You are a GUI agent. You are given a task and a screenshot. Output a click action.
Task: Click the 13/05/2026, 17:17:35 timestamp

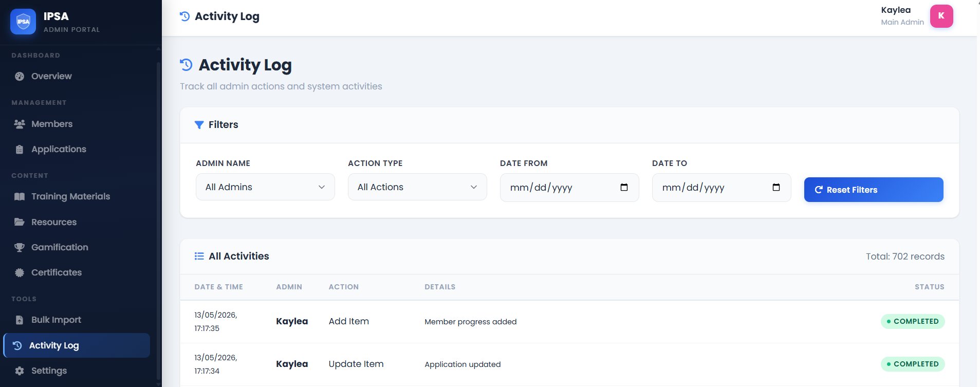216,322
